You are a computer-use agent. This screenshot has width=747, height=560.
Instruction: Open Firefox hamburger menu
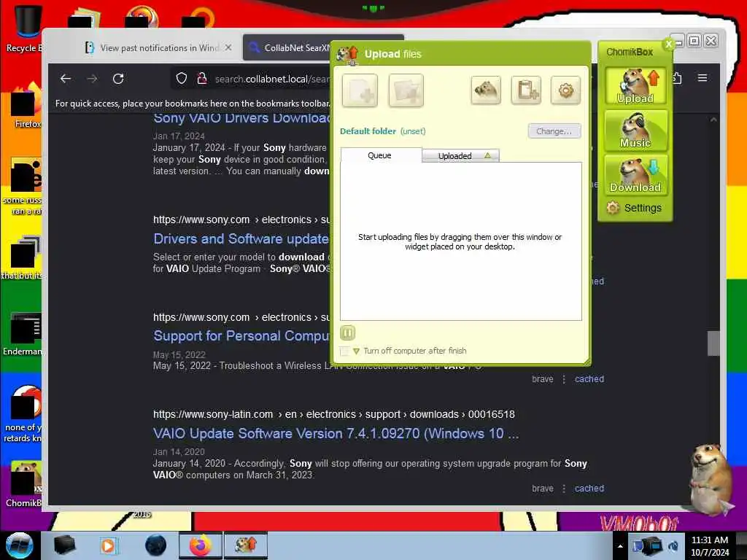coord(703,77)
